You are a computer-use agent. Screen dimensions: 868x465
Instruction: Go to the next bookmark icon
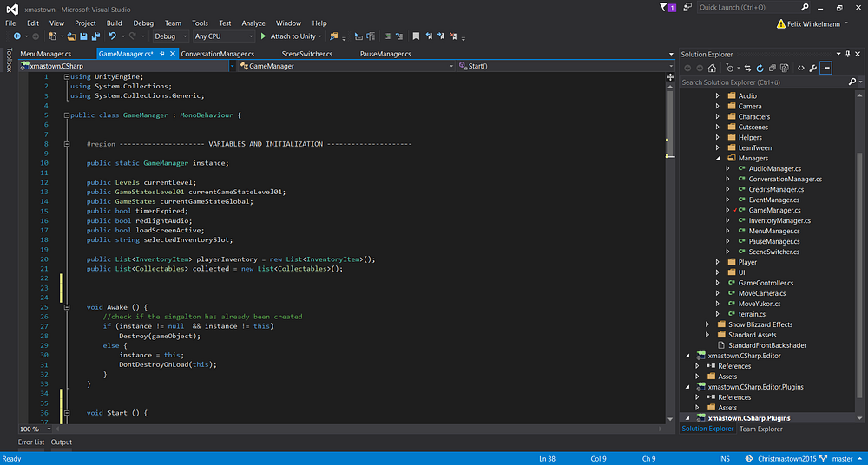pyautogui.click(x=441, y=36)
